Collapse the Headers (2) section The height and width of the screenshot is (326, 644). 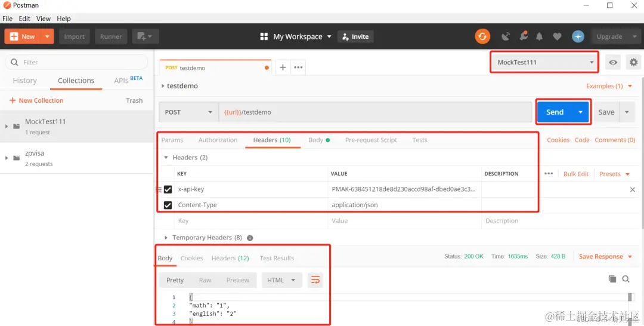(166, 158)
